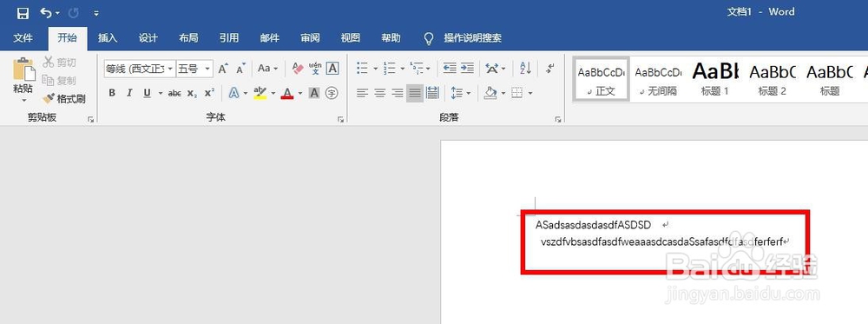Open the clipboard pane dialog launcher

pyautogui.click(x=91, y=119)
